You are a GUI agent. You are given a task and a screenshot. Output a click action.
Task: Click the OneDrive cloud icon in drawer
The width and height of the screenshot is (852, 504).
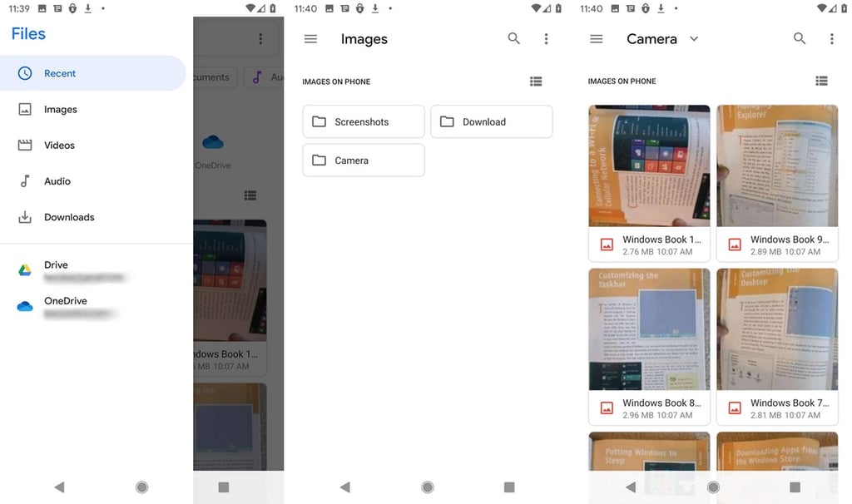point(25,306)
